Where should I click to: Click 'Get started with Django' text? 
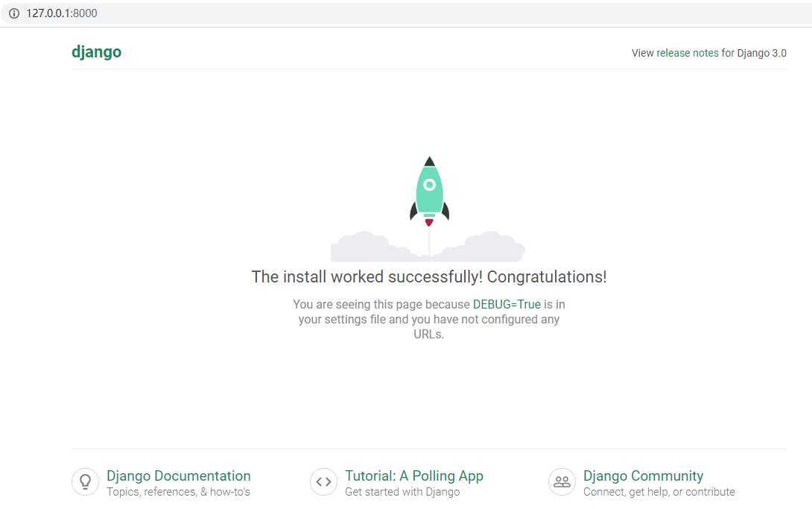[402, 492]
